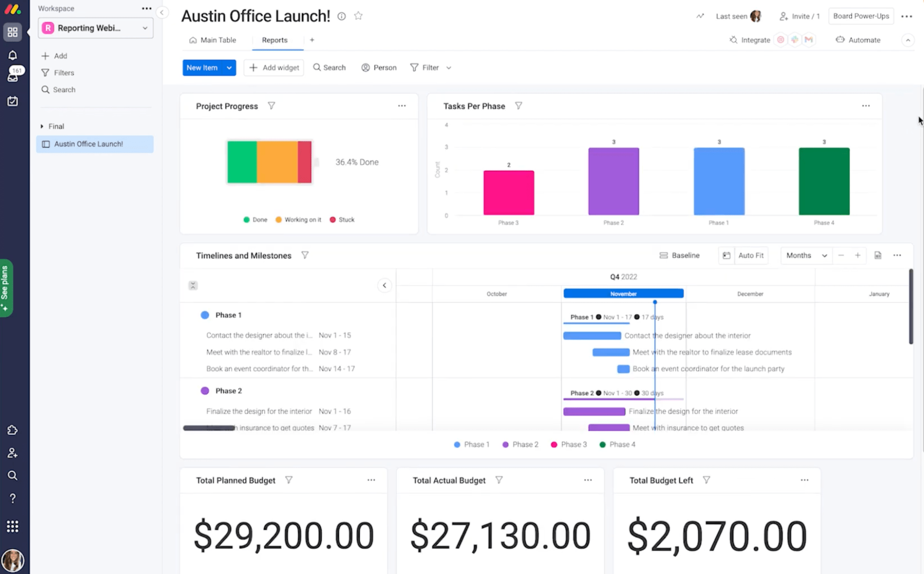924x574 pixels.
Task: Click the three-dot menu on Project Progress
Action: click(x=402, y=105)
